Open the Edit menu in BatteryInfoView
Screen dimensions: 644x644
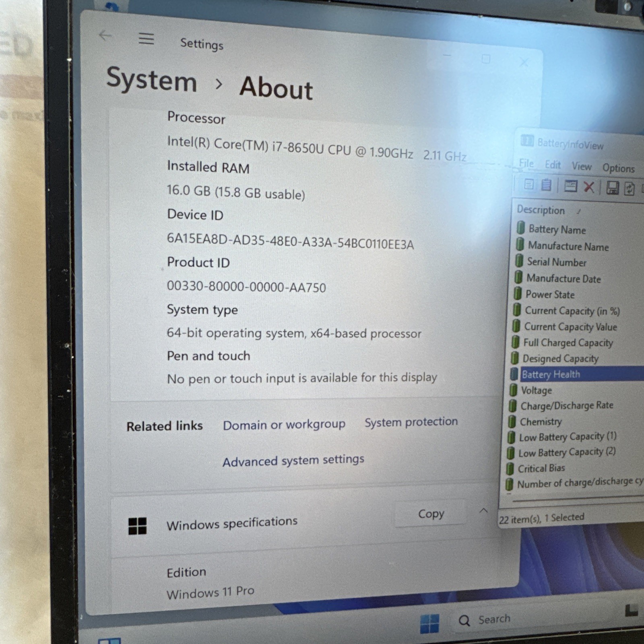553,165
